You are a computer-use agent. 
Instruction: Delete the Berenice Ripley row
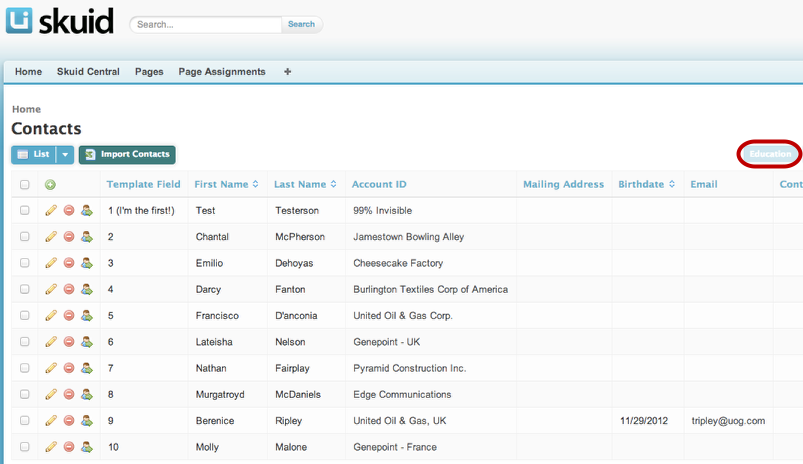click(x=69, y=420)
